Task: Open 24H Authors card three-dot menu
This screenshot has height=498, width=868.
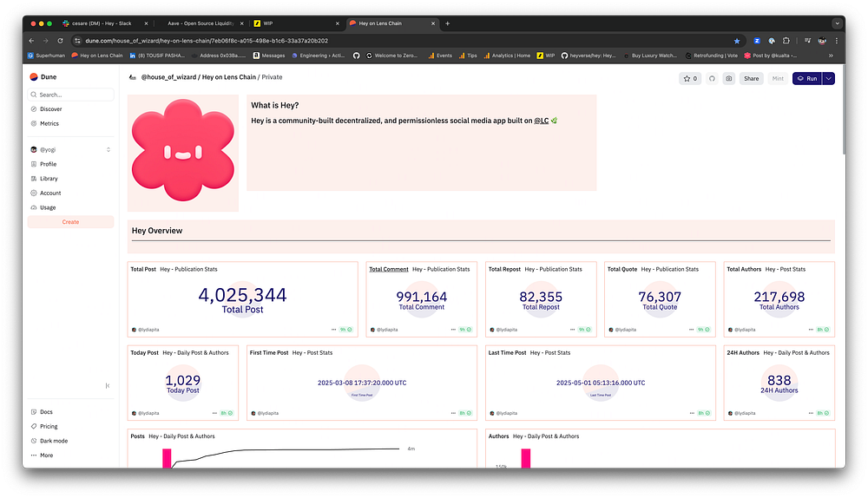Action: (811, 413)
